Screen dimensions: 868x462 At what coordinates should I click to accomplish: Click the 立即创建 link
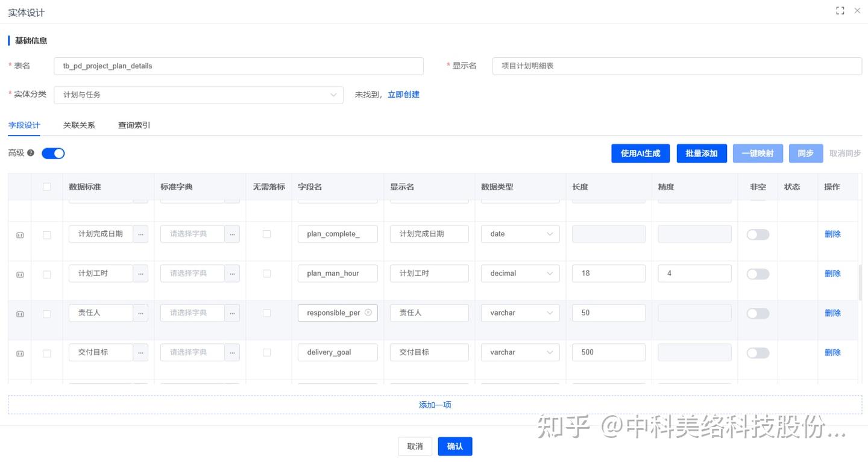(x=403, y=95)
